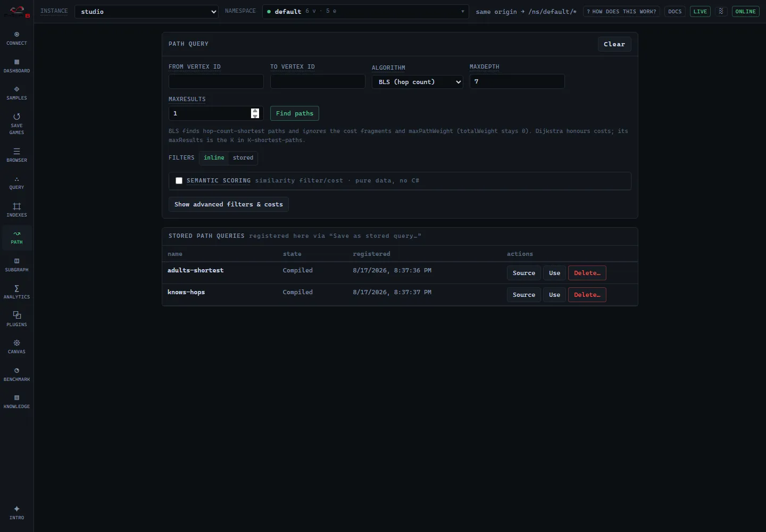
Task: Open the Canvas view
Action: pyautogui.click(x=16, y=347)
